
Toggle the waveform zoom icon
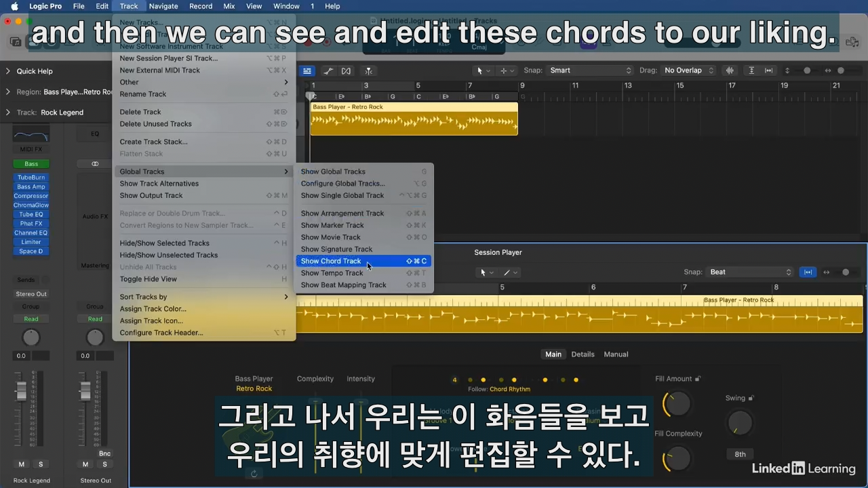pos(730,70)
